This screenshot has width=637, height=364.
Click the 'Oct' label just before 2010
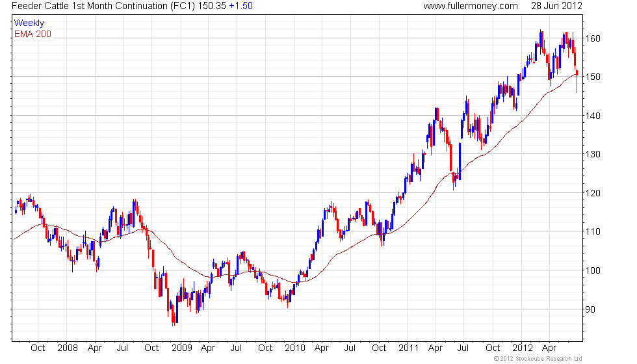[265, 348]
